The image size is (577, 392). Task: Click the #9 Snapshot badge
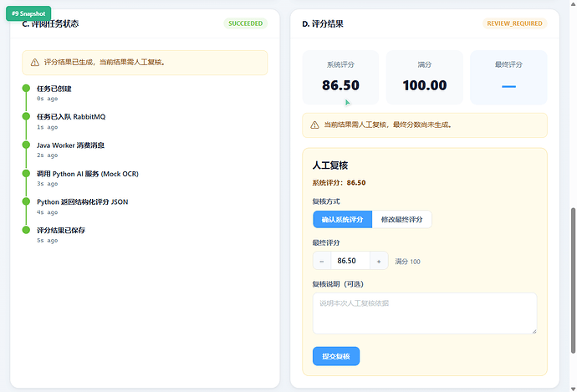[28, 13]
